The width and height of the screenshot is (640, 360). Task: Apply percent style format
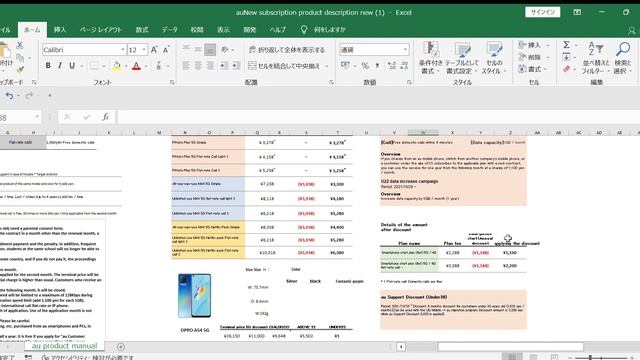point(365,65)
